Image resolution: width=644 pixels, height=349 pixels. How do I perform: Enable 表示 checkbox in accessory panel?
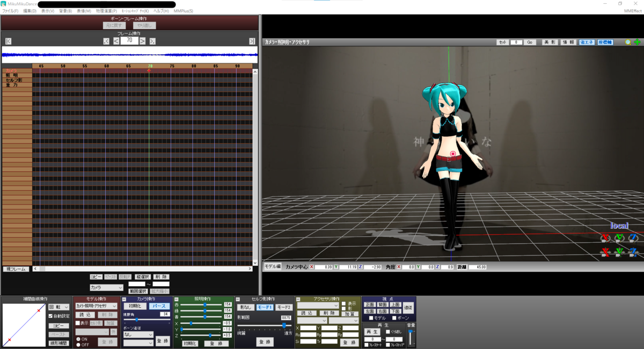(343, 304)
